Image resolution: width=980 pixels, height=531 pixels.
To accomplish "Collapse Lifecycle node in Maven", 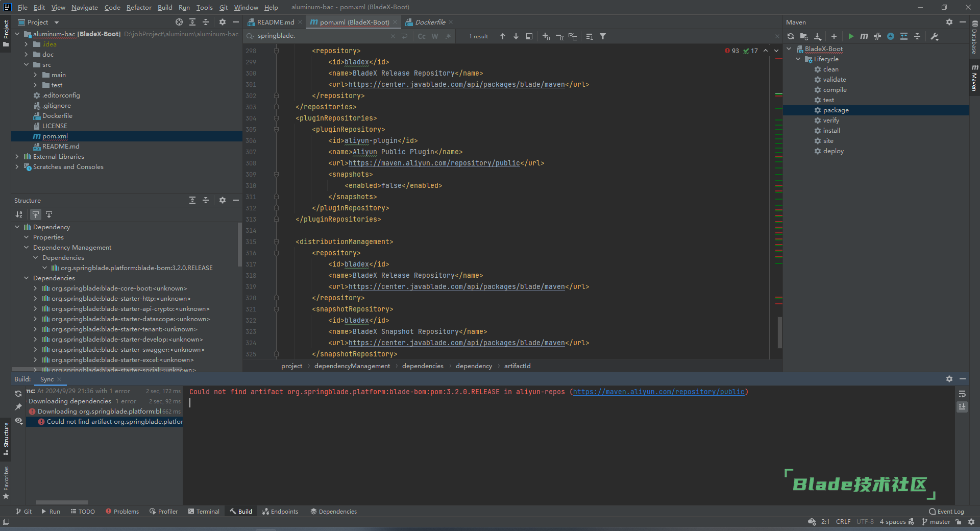I will tap(798, 59).
